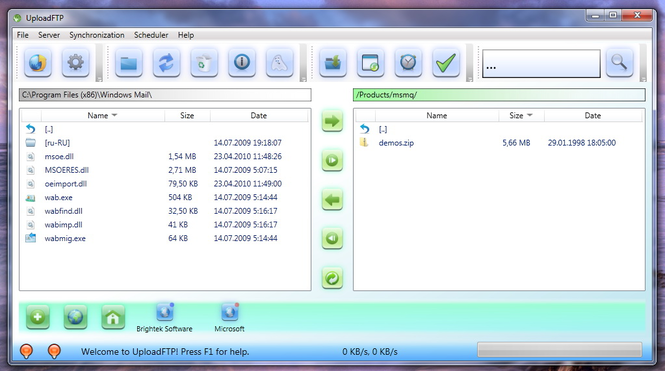The width and height of the screenshot is (665, 371).
Task: Click the green right arrow upload button
Action: tap(332, 121)
